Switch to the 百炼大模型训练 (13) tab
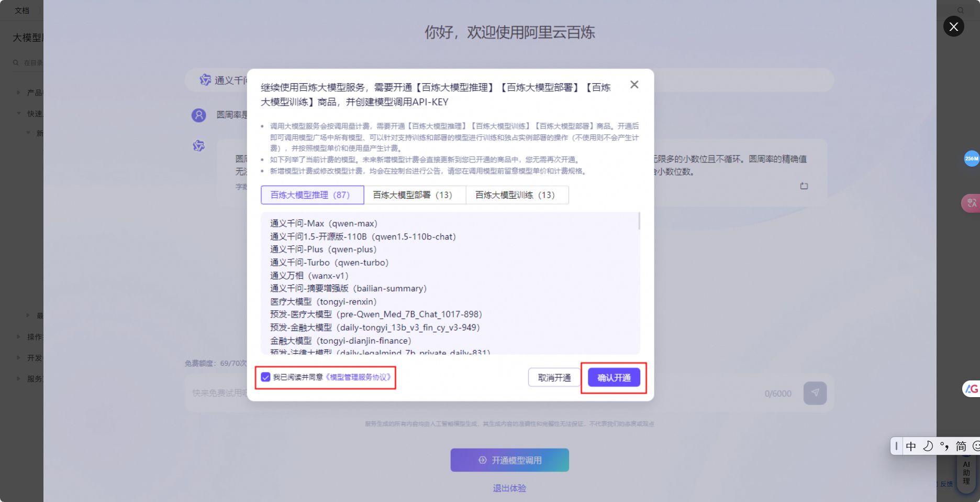Viewport: 980px width, 502px height. [x=516, y=194]
